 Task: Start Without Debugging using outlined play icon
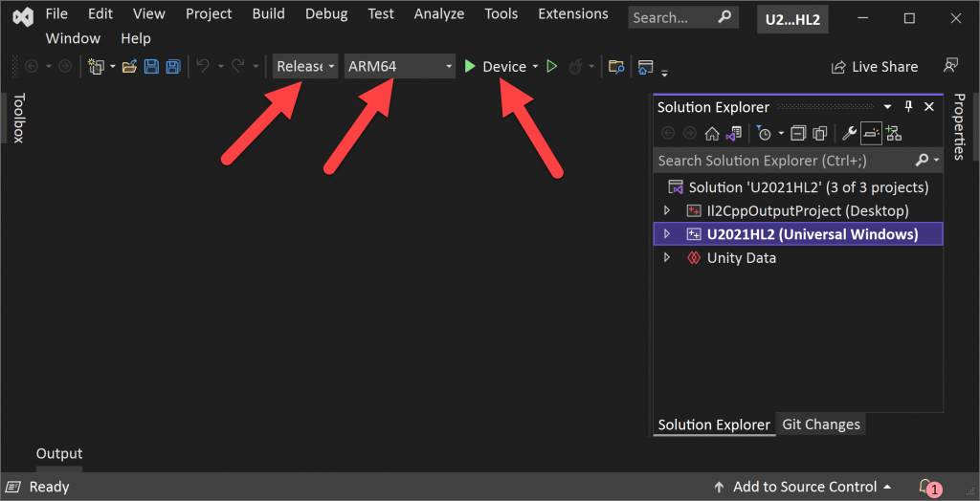point(551,66)
